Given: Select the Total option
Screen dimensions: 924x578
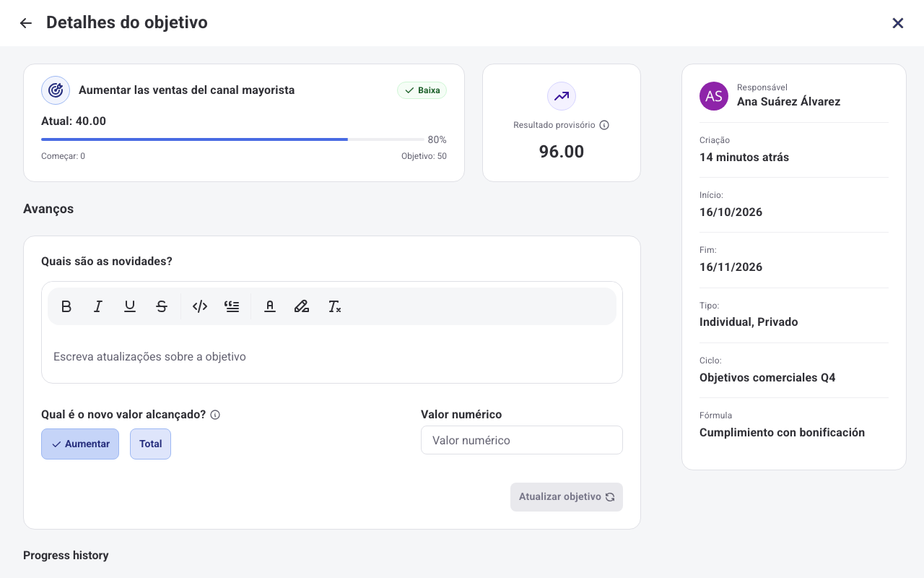Looking at the screenshot, I should tap(150, 444).
